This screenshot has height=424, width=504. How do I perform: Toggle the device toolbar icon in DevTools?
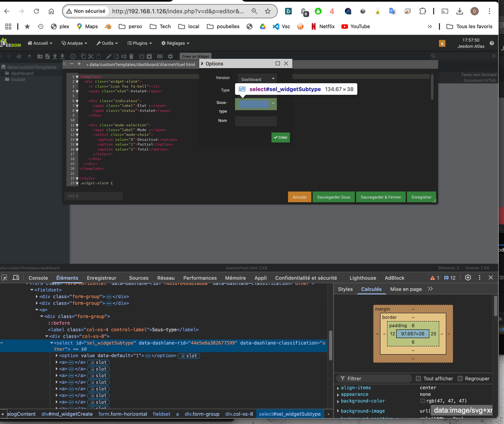click(x=16, y=278)
